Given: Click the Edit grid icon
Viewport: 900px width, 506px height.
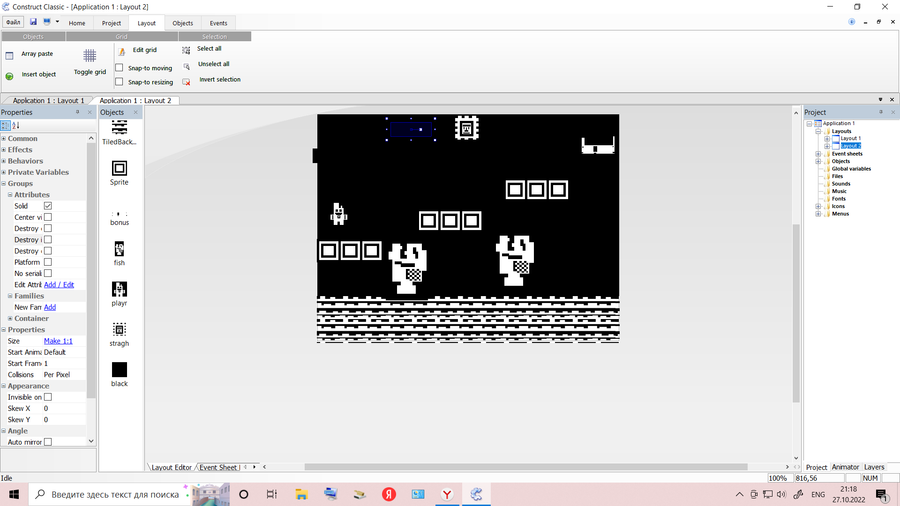Looking at the screenshot, I should (x=122, y=52).
